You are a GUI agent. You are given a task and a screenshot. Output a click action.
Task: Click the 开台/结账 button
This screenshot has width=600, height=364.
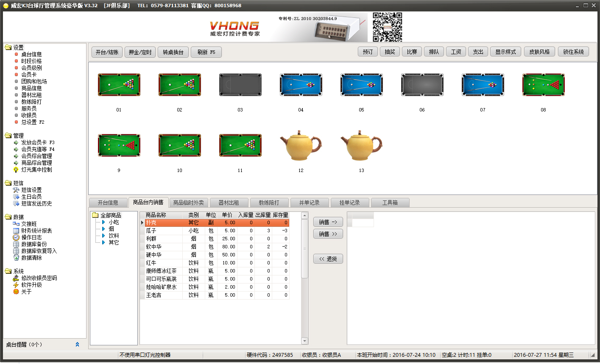[x=107, y=52]
